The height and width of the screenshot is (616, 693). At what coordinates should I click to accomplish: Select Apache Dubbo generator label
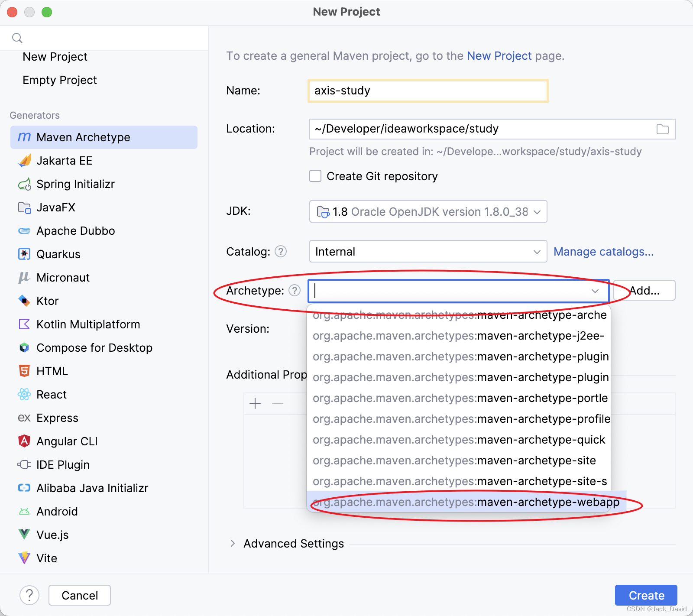76,230
